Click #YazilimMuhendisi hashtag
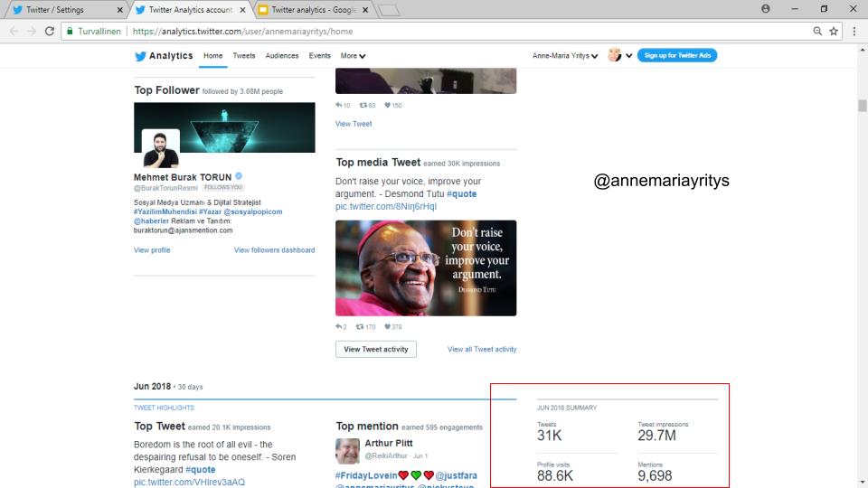The width and height of the screenshot is (868, 488). coord(165,211)
